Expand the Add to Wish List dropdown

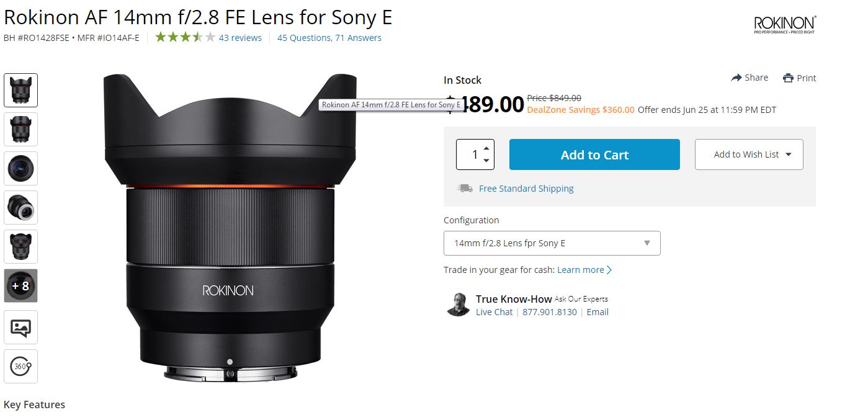(x=749, y=154)
